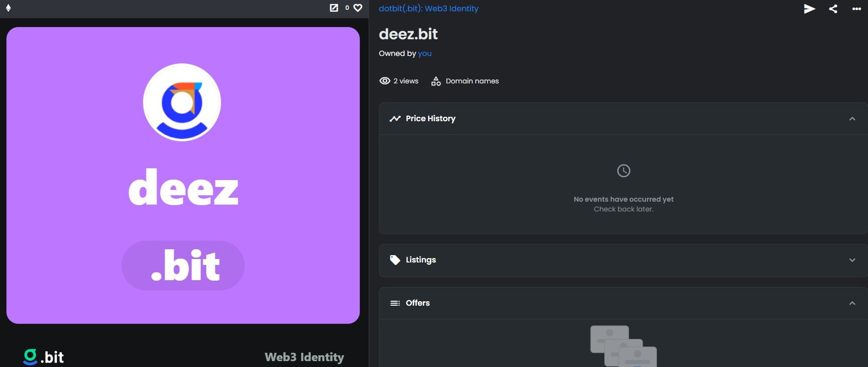Open the Domain names category
Viewport: 868px width, 367px height.
click(472, 81)
